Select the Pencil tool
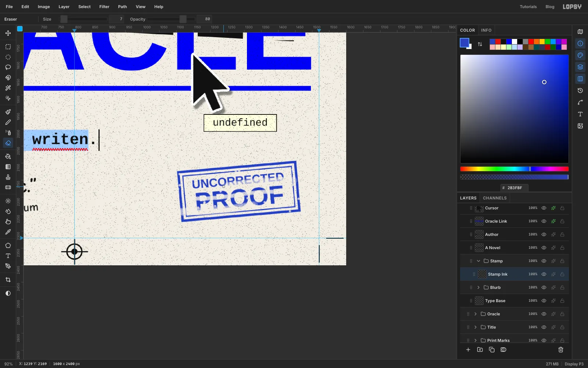588x368 pixels. (x=8, y=122)
